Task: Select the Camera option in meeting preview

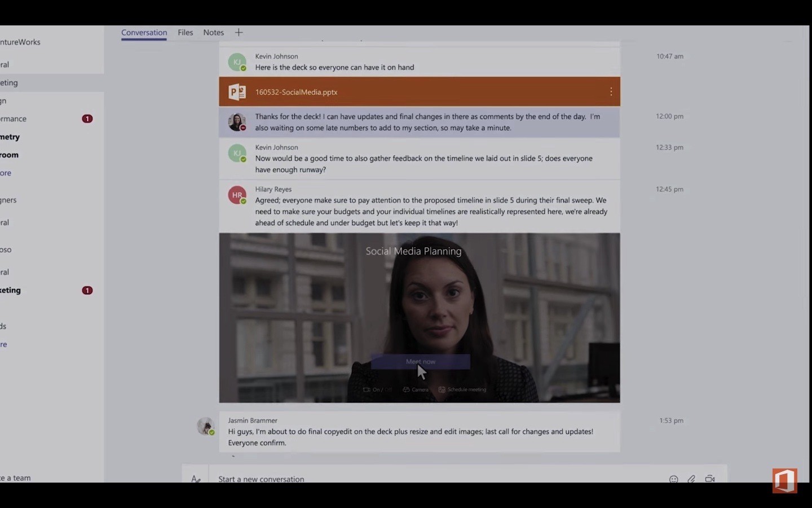Action: click(416, 389)
